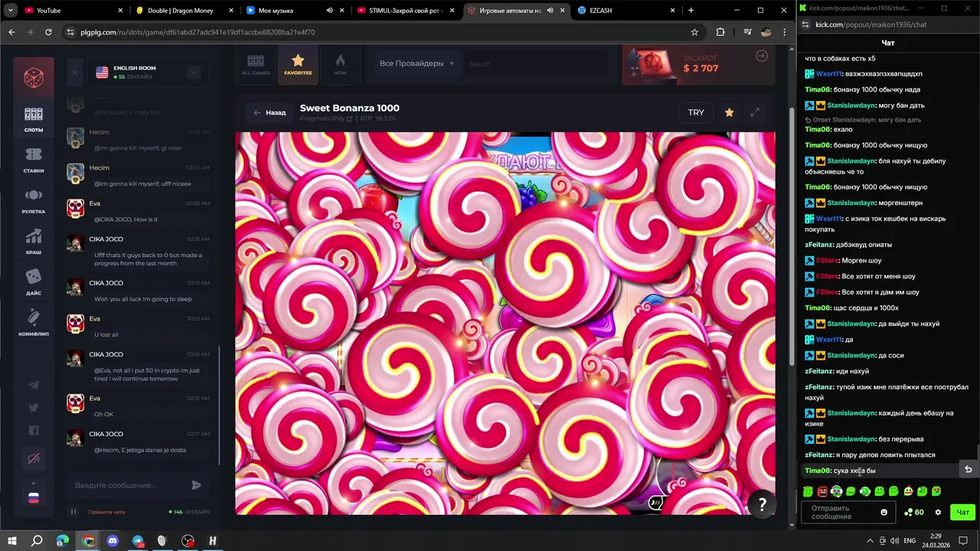Screen dimensions: 980x551
Task: Open the Коинфлип coinflip game
Action: point(34,323)
